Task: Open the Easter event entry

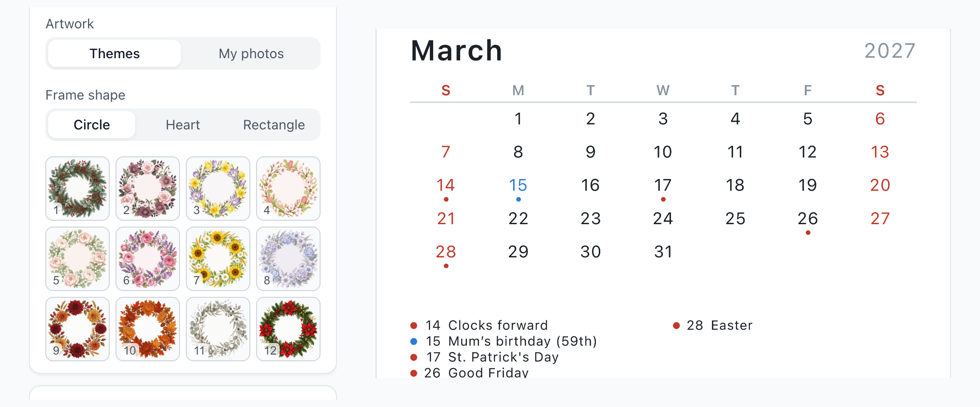Action: pyautogui.click(x=713, y=325)
